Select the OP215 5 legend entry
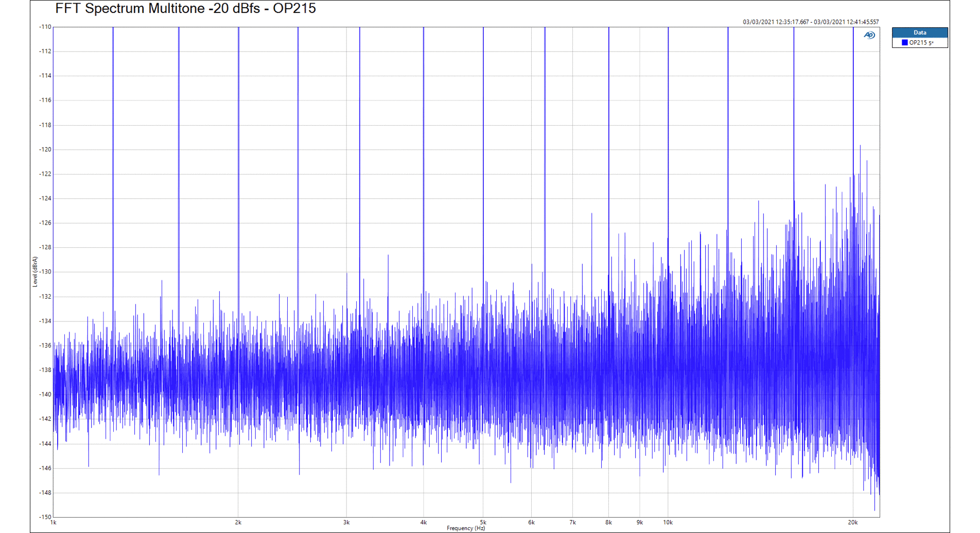 921,43
